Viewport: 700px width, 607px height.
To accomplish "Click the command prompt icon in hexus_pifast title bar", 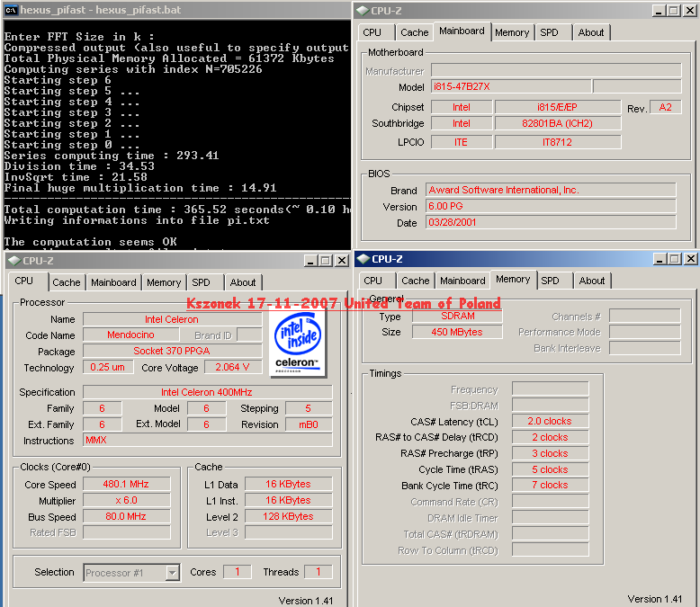I will (x=11, y=10).
